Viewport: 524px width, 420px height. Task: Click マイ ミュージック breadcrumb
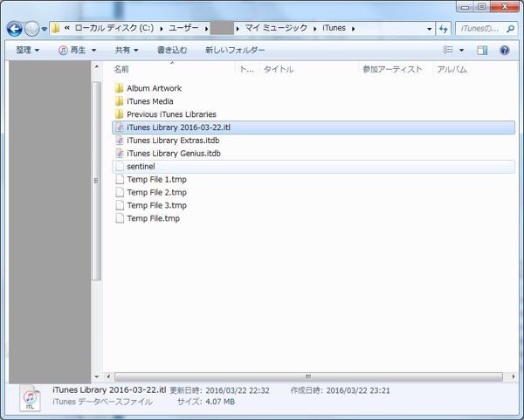coord(276,28)
